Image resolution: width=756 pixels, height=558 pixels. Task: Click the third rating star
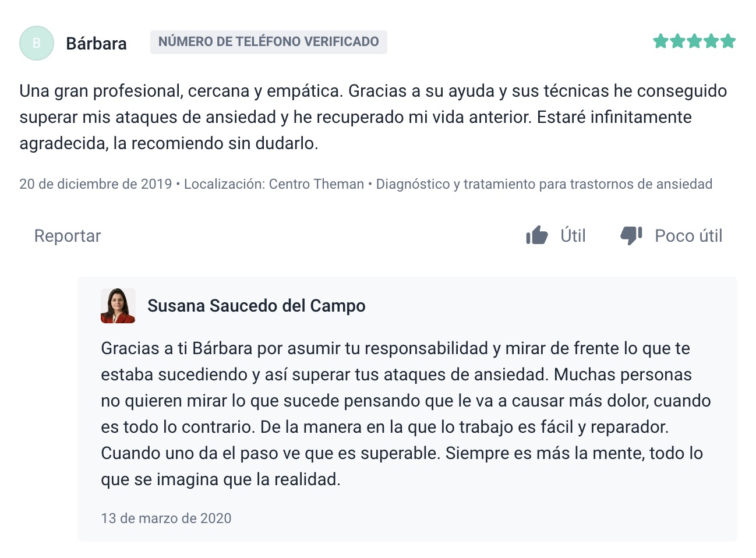coord(694,41)
